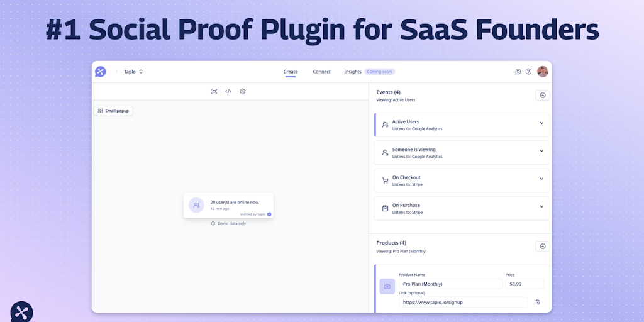Image resolution: width=644 pixels, height=322 pixels.
Task: Open the user profile avatar
Action: (543, 72)
